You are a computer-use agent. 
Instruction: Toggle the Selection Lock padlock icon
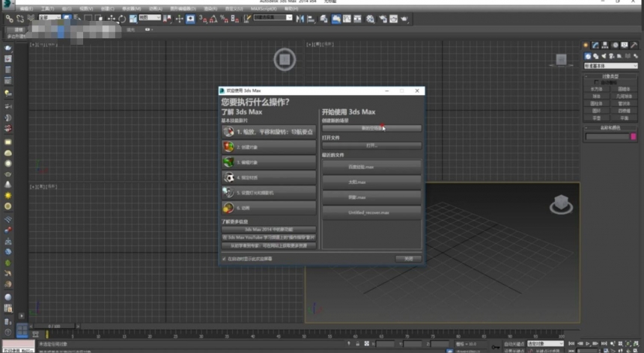coord(358,344)
